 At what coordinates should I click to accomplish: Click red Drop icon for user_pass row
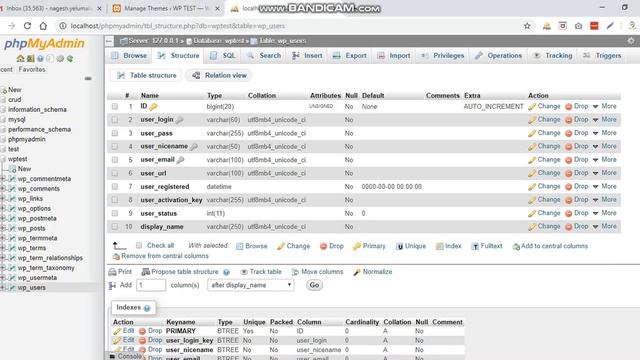[569, 133]
